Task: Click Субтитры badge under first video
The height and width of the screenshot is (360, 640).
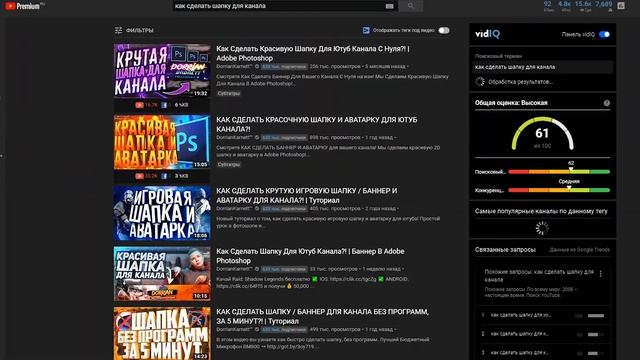Action: (229, 93)
